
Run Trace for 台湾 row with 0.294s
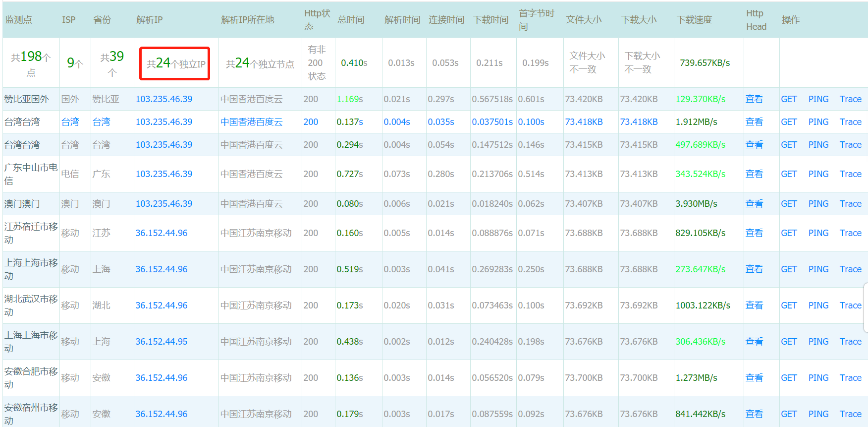click(851, 145)
